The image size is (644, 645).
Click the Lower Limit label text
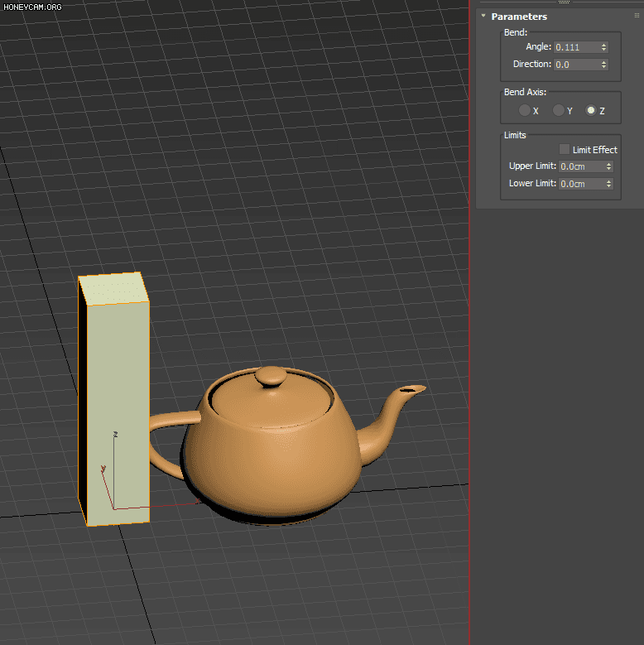pyautogui.click(x=532, y=183)
